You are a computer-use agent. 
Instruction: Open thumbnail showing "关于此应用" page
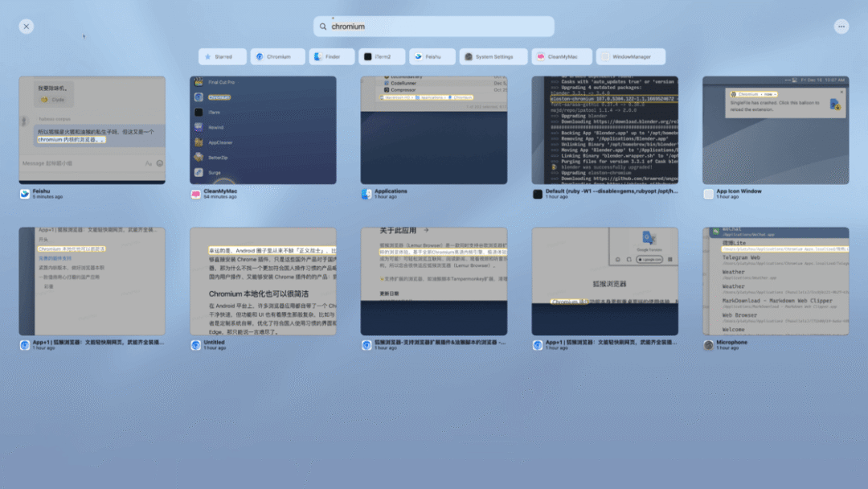(x=433, y=281)
